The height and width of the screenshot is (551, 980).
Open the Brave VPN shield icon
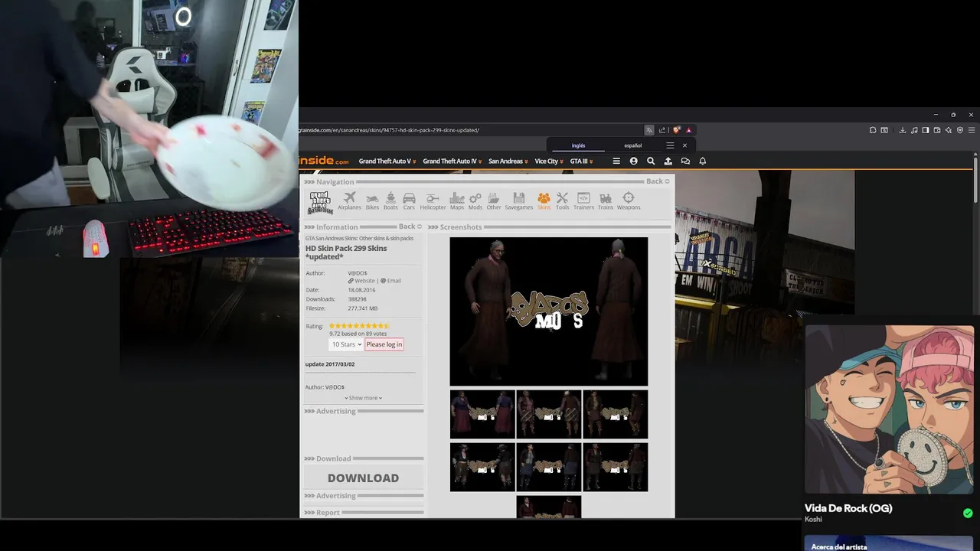tap(960, 130)
